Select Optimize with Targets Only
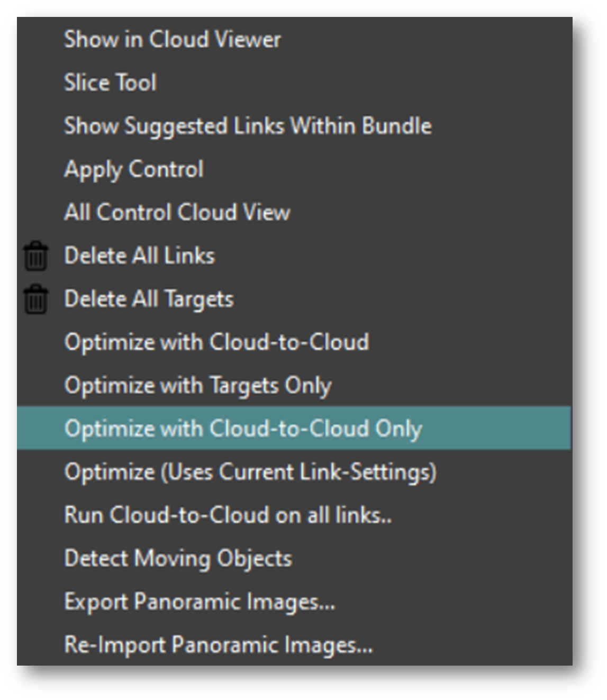 click(x=197, y=386)
